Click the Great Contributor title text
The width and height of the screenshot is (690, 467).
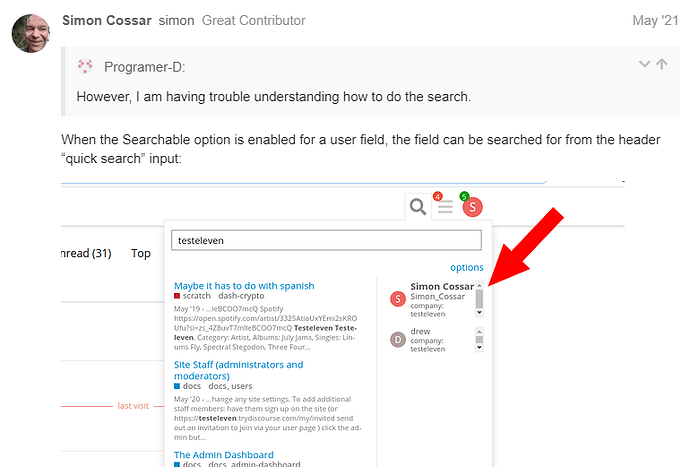coord(253,21)
